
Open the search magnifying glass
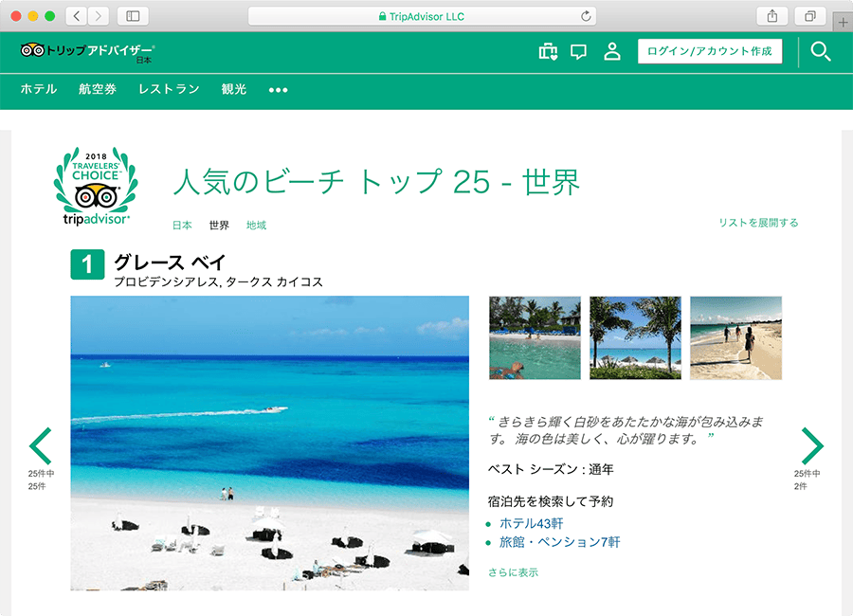[x=821, y=52]
